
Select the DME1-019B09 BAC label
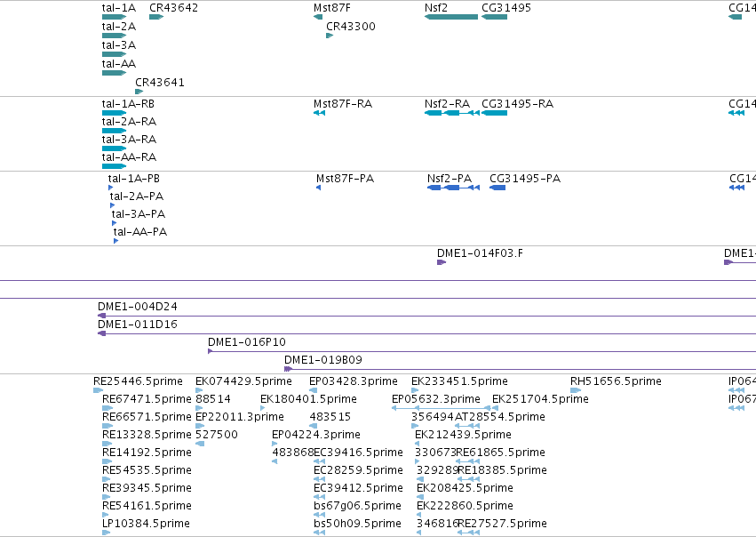[x=323, y=360]
